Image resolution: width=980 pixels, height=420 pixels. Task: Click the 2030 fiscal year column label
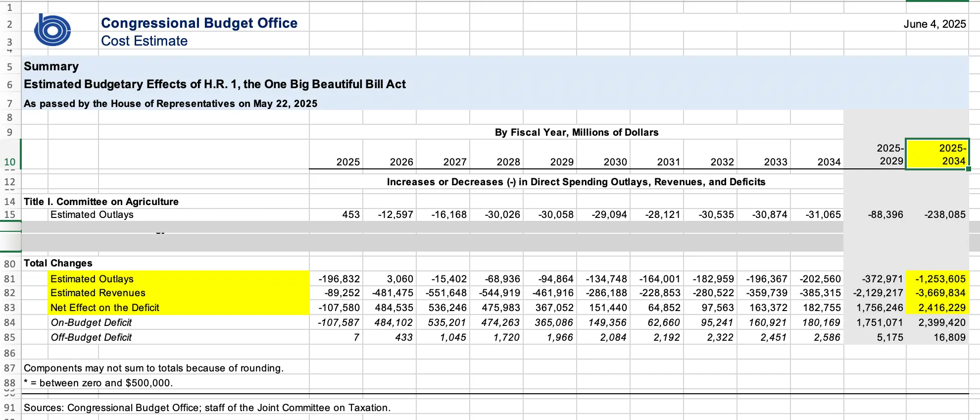pos(615,162)
